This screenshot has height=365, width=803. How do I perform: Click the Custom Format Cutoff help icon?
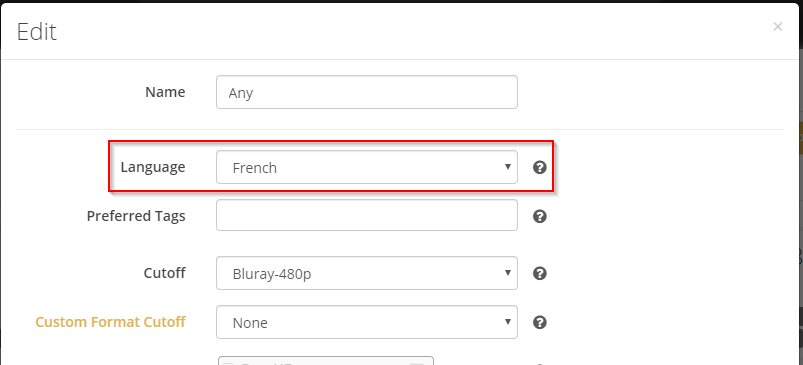[x=539, y=323]
